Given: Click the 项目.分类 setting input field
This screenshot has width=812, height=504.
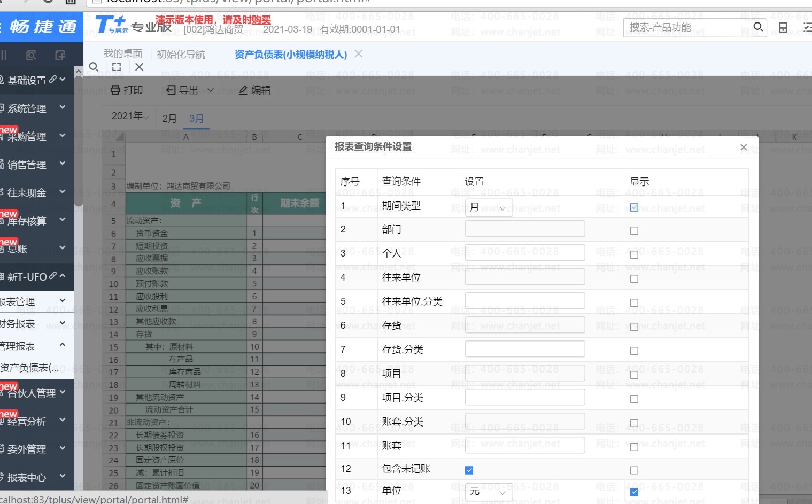Looking at the screenshot, I should click(525, 397).
